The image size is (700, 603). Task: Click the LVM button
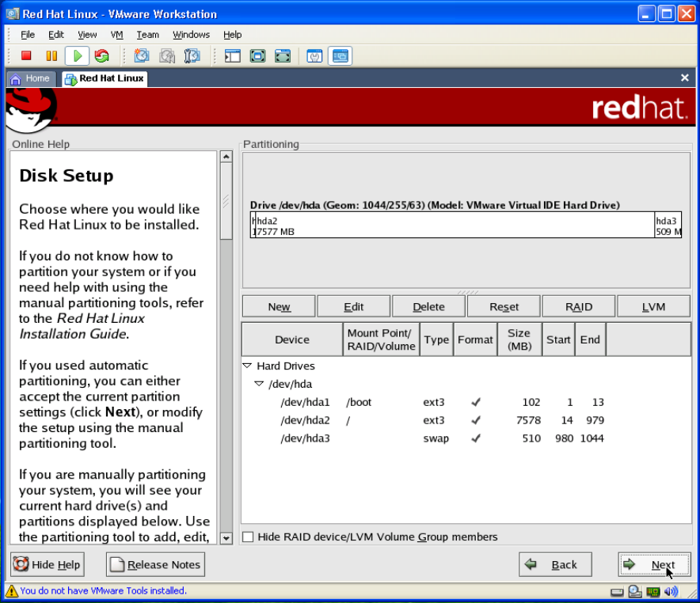(653, 307)
